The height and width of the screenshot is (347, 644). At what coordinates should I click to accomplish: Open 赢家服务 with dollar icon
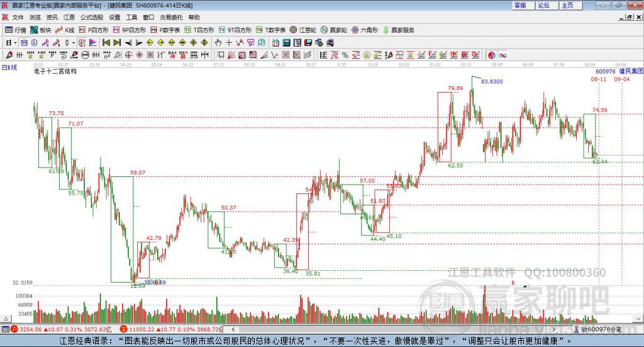point(398,30)
